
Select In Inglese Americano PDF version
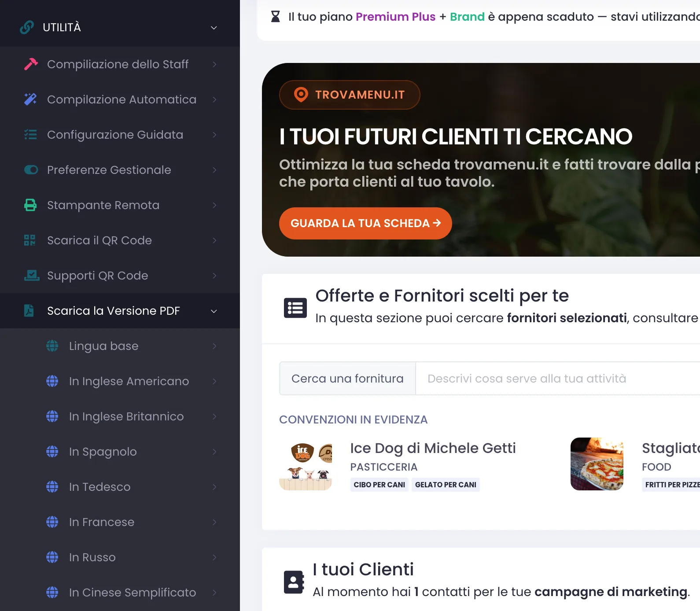click(x=120, y=381)
